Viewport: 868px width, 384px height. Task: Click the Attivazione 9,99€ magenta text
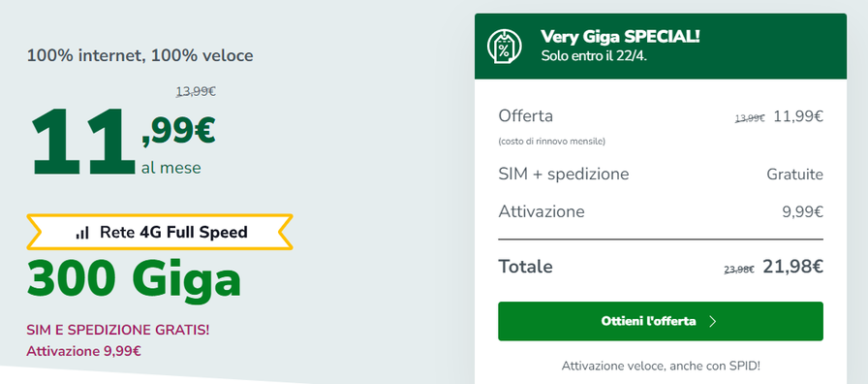[83, 351]
